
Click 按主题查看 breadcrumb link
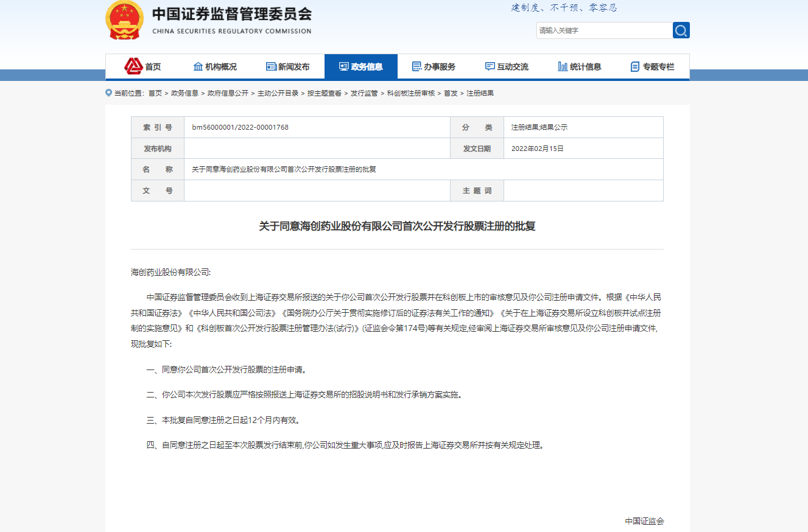click(324, 93)
